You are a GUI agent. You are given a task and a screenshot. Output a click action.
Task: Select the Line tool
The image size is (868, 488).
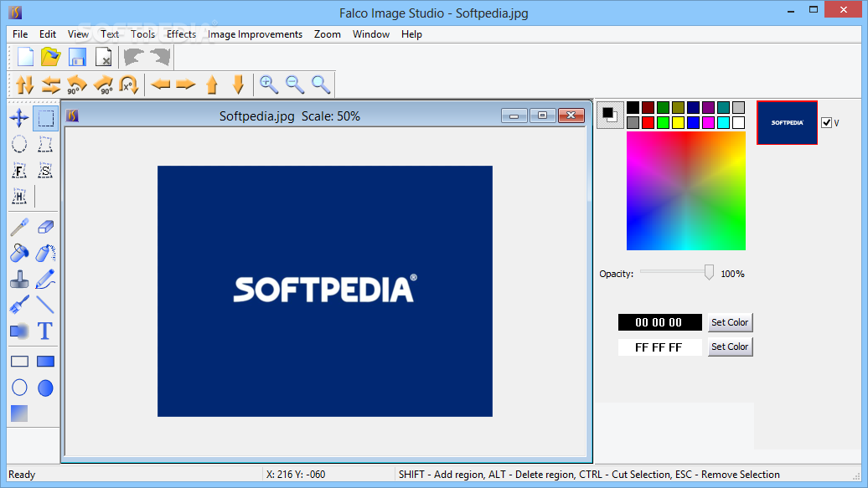(45, 305)
